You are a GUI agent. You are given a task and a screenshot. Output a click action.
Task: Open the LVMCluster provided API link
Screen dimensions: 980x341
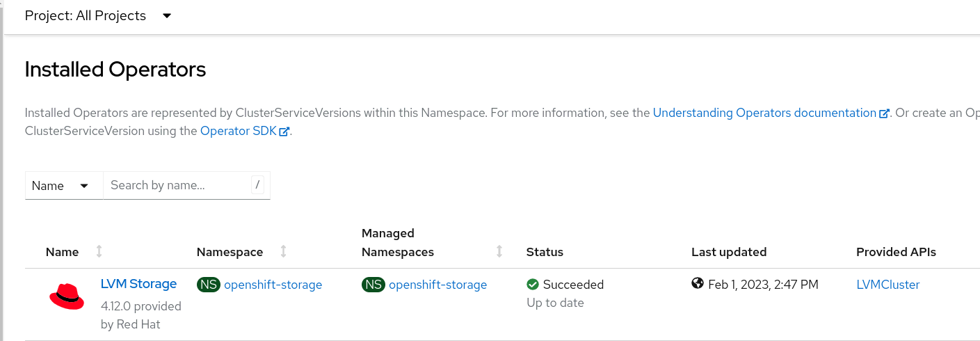(887, 285)
